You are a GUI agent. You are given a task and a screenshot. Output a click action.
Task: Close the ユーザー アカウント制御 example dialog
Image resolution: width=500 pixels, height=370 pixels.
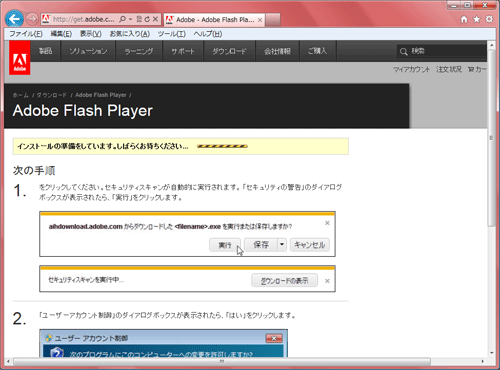point(274,338)
